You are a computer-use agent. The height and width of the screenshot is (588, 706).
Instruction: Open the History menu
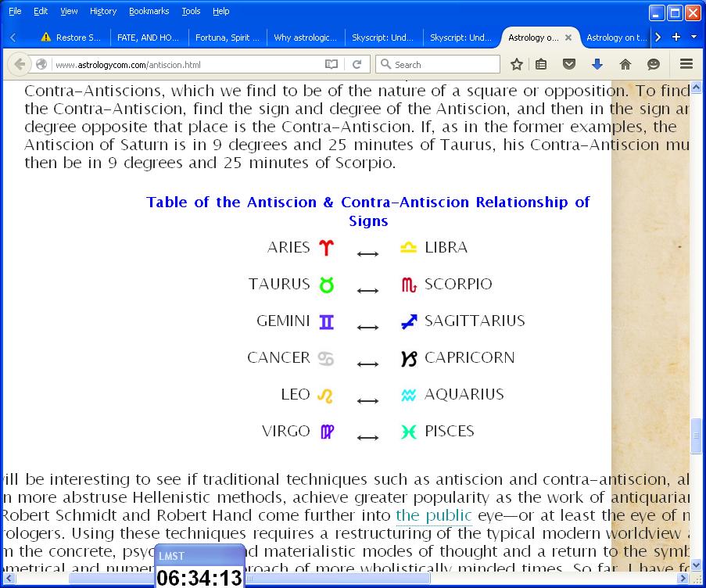click(x=103, y=11)
